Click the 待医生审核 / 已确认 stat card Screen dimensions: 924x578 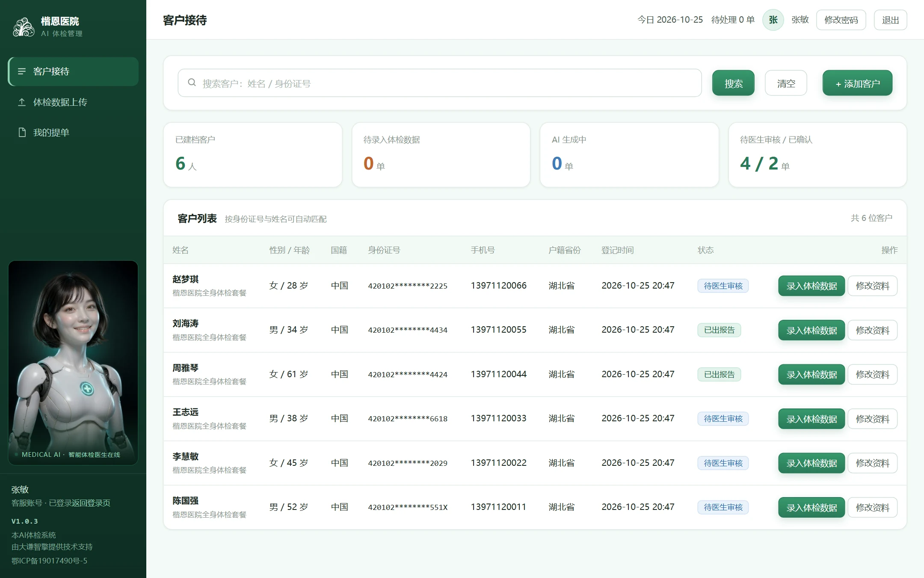click(x=817, y=155)
